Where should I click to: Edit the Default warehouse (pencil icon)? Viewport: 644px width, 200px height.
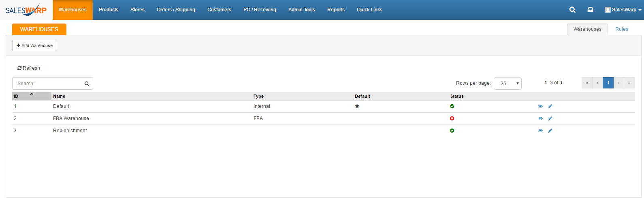click(550, 106)
